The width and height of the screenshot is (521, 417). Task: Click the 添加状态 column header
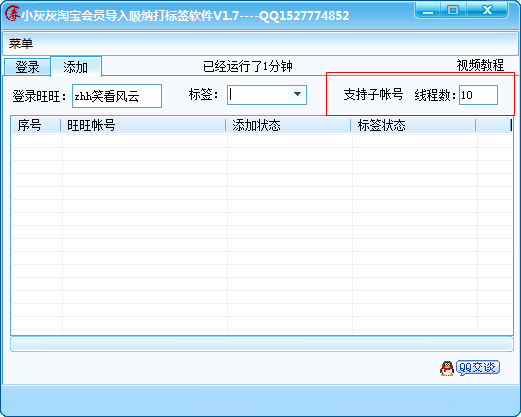point(289,125)
